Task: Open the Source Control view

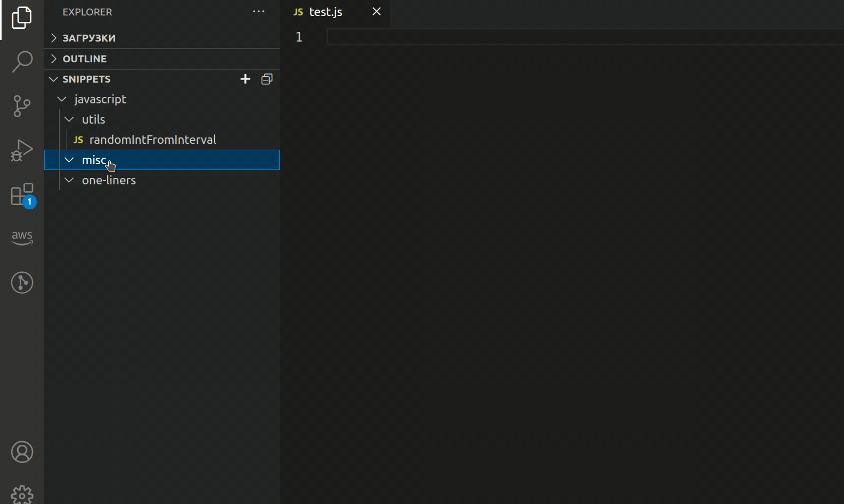Action: coord(22,106)
